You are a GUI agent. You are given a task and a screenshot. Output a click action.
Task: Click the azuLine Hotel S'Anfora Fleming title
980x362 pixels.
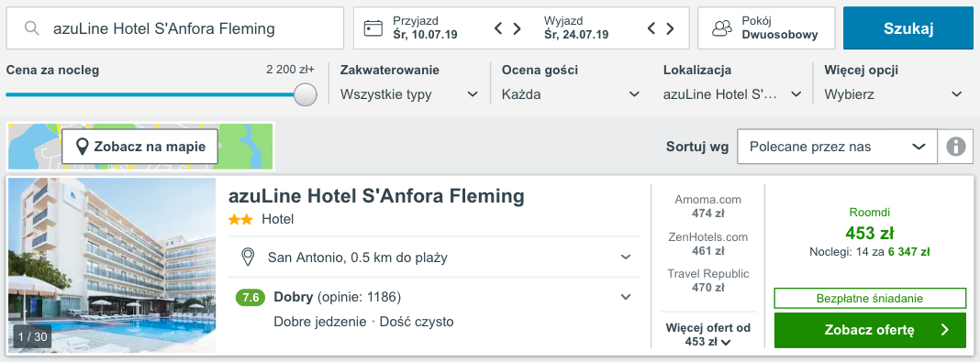point(377,196)
